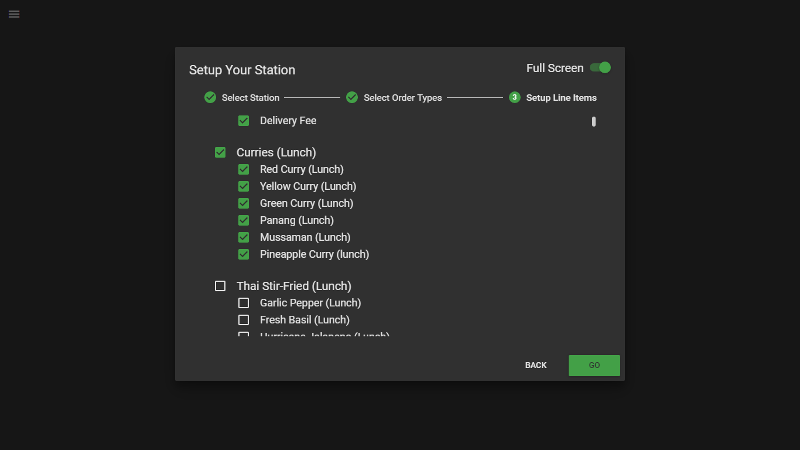Click the Fresh Basil (Lunch) label
Image resolution: width=800 pixels, height=450 pixels.
pos(305,320)
